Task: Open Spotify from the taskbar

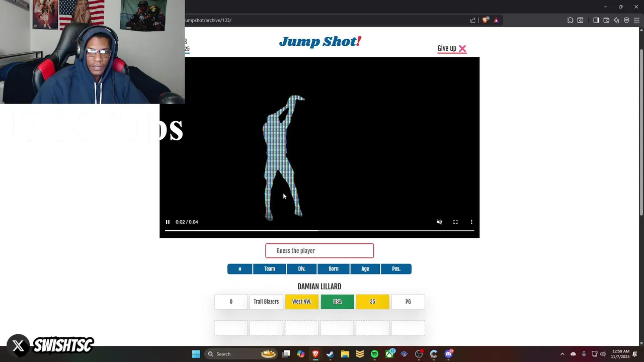Action: point(374,354)
